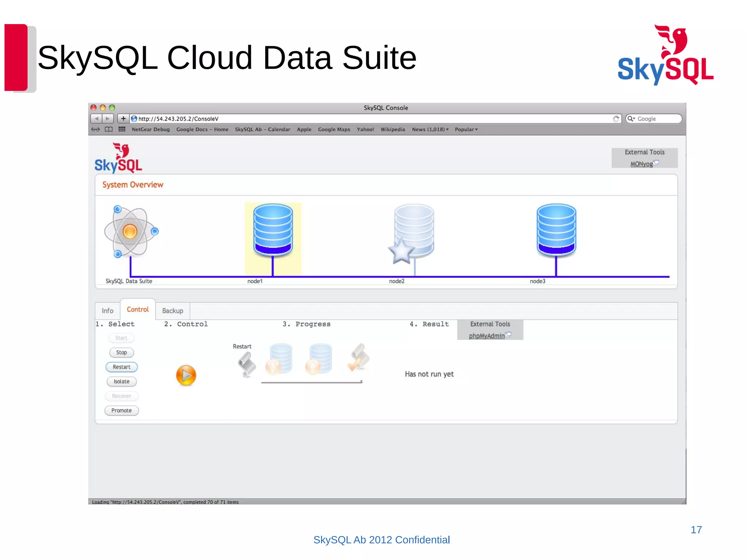Click the Isolate button
This screenshot has height=560, width=747.
tap(121, 381)
